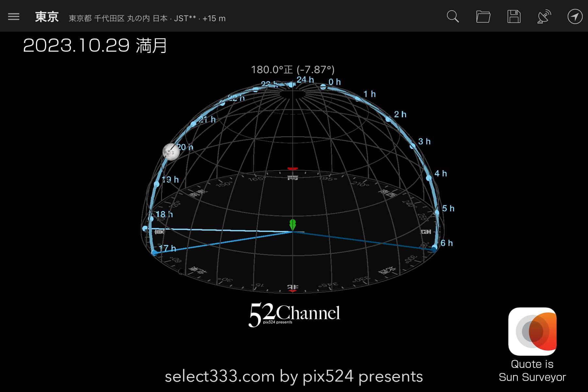This screenshot has height=392, width=588.
Task: Click the Sun Surveyor app icon
Action: coord(532,331)
